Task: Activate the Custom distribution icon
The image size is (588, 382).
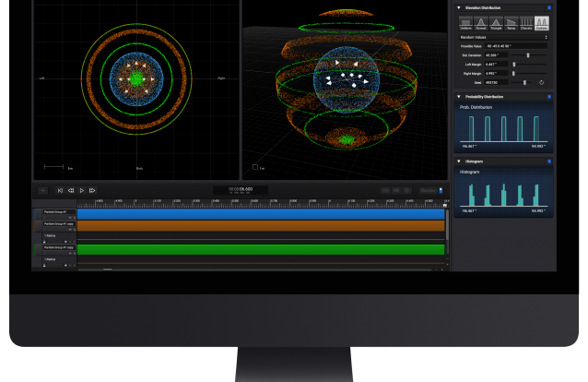Action: (x=541, y=22)
